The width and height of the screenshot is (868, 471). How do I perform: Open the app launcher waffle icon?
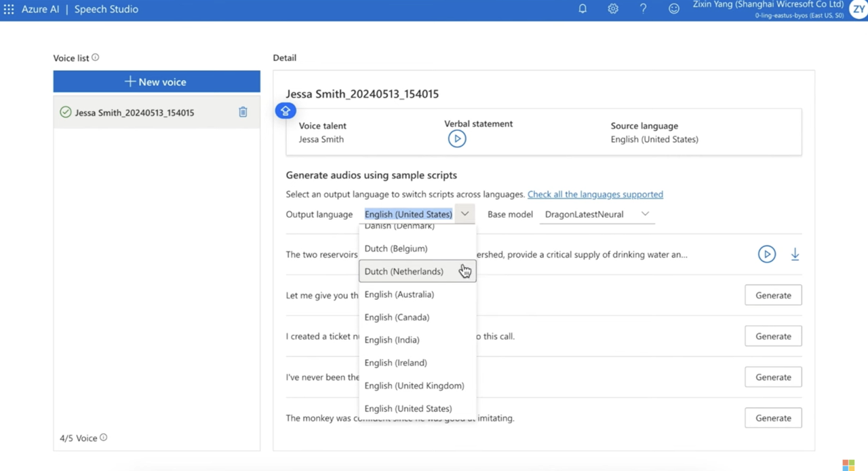click(x=9, y=10)
